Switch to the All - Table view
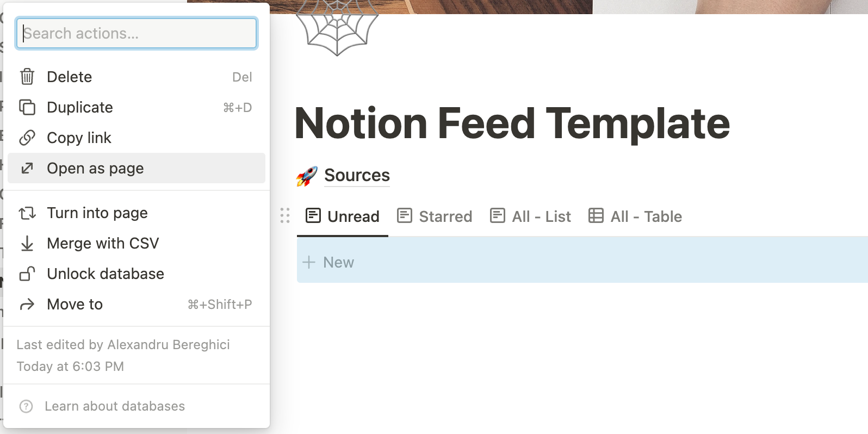 (635, 216)
